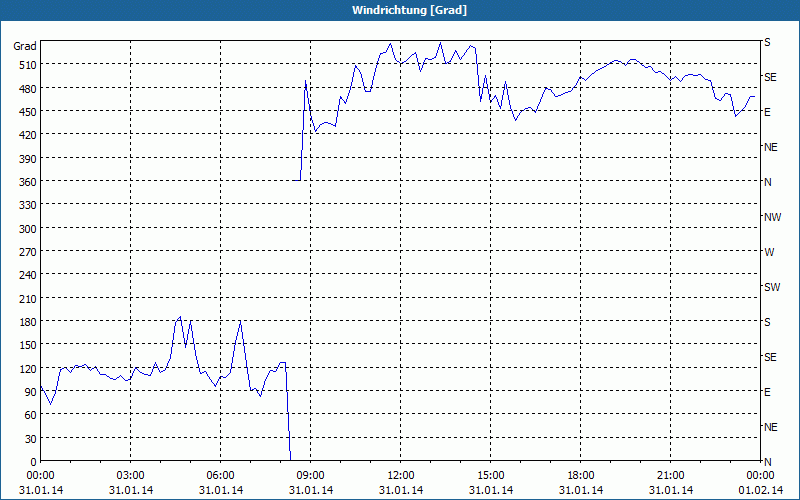Select the Grad axis unit label
Viewport: 800px width, 500px height.
click(x=25, y=46)
